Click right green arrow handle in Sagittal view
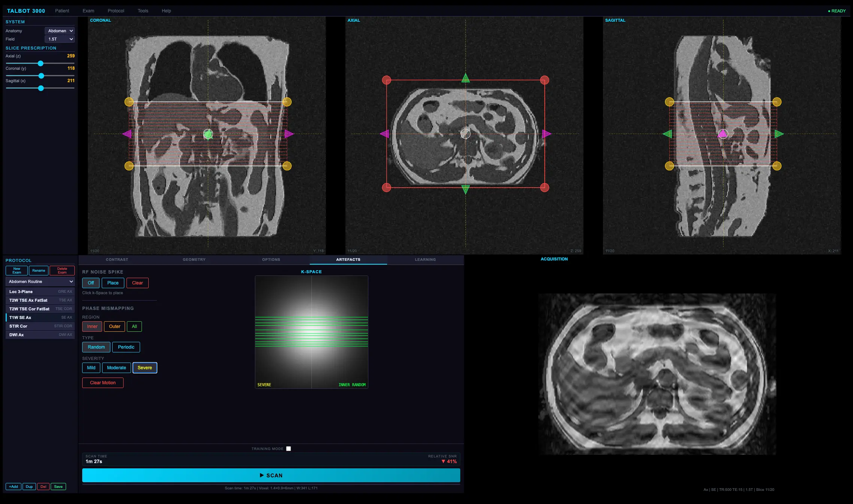The image size is (853, 504). click(779, 134)
